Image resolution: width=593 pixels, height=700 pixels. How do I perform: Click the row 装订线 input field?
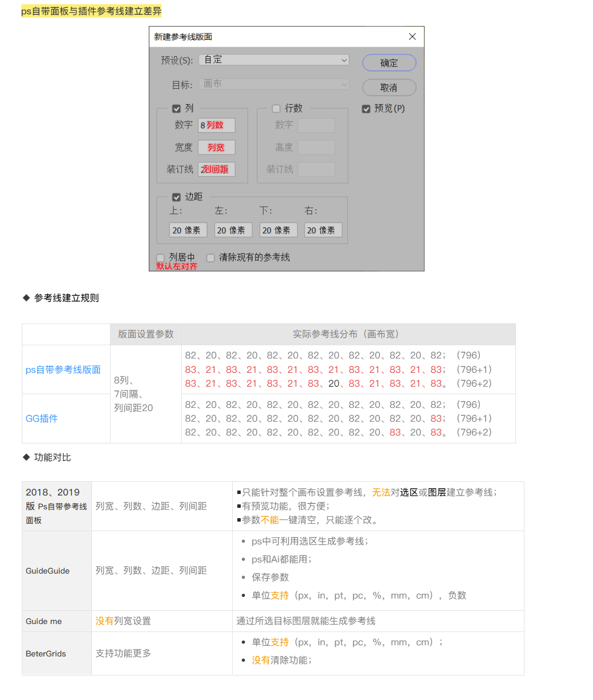pyautogui.click(x=317, y=169)
